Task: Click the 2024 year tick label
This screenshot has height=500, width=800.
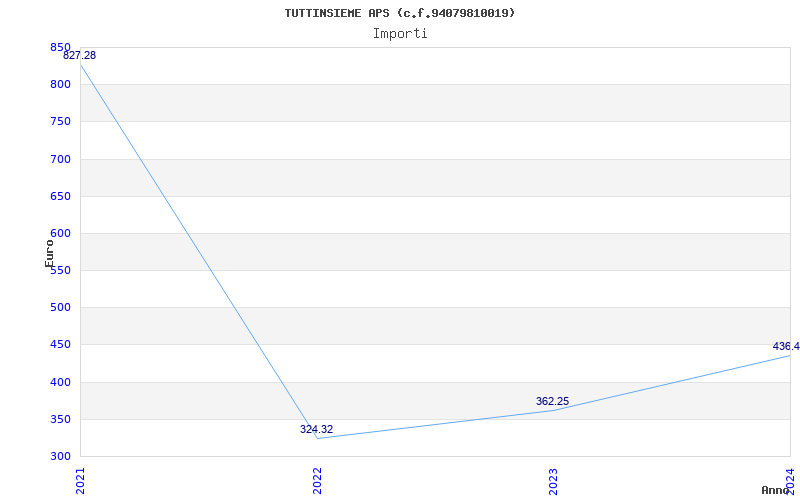Action: click(789, 480)
